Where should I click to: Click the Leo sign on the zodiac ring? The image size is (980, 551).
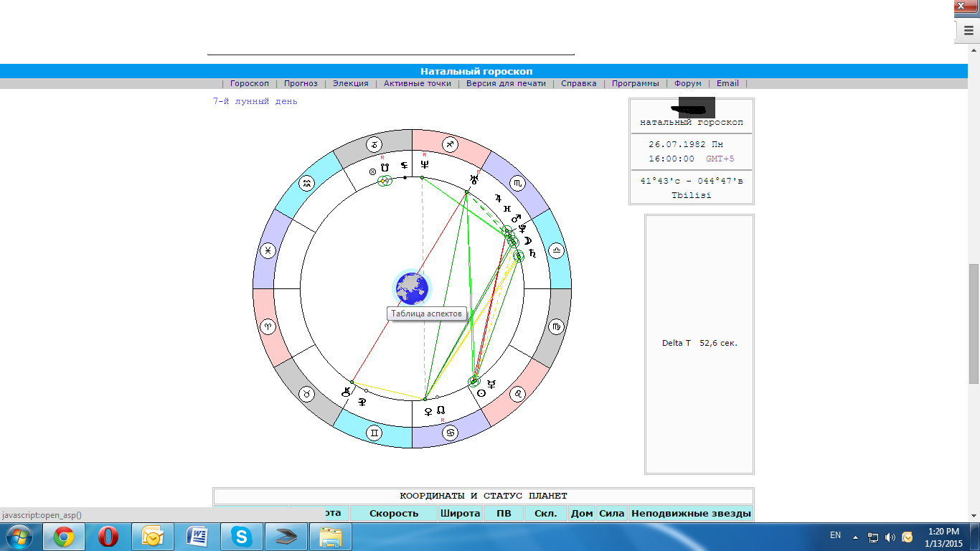[x=518, y=394]
